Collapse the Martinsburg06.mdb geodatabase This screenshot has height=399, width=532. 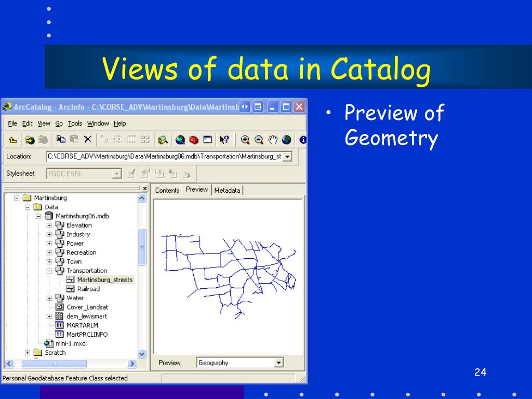tap(38, 216)
